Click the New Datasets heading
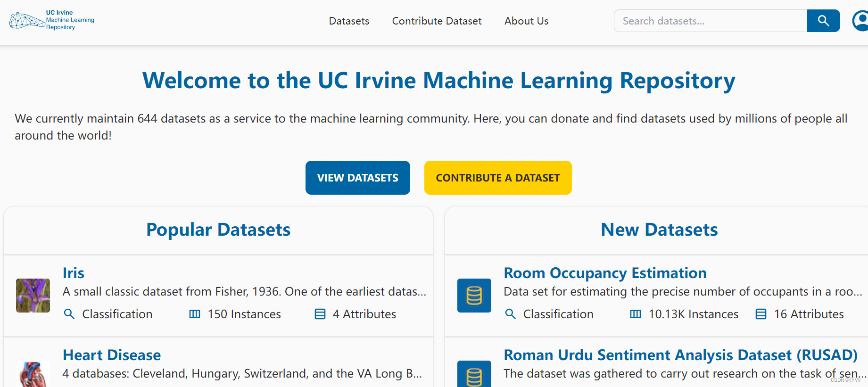Image resolution: width=868 pixels, height=387 pixels. (x=659, y=230)
